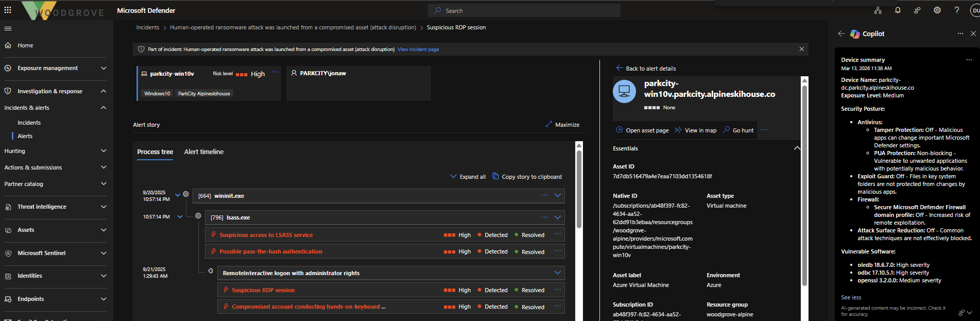Click the View incident page link
Screen dimensions: 980x321
(418, 49)
